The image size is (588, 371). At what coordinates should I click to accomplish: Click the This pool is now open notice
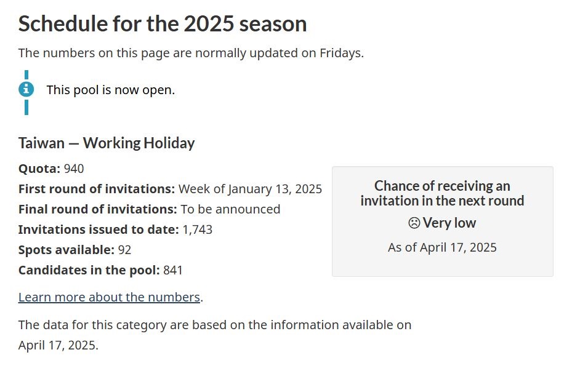click(x=111, y=90)
